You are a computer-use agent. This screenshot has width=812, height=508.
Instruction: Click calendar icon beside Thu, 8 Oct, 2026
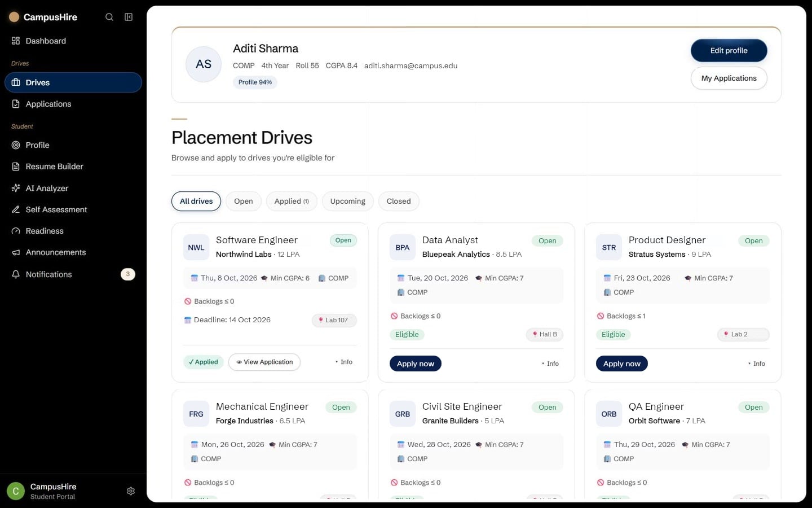pos(195,278)
